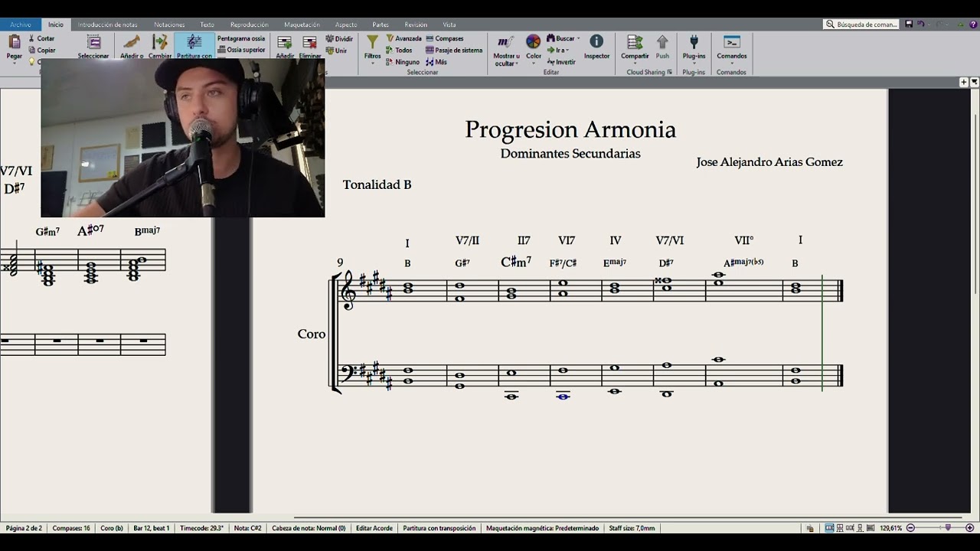Open Seleccionar gráfico tool
This screenshot has height=551, width=980.
click(x=93, y=47)
